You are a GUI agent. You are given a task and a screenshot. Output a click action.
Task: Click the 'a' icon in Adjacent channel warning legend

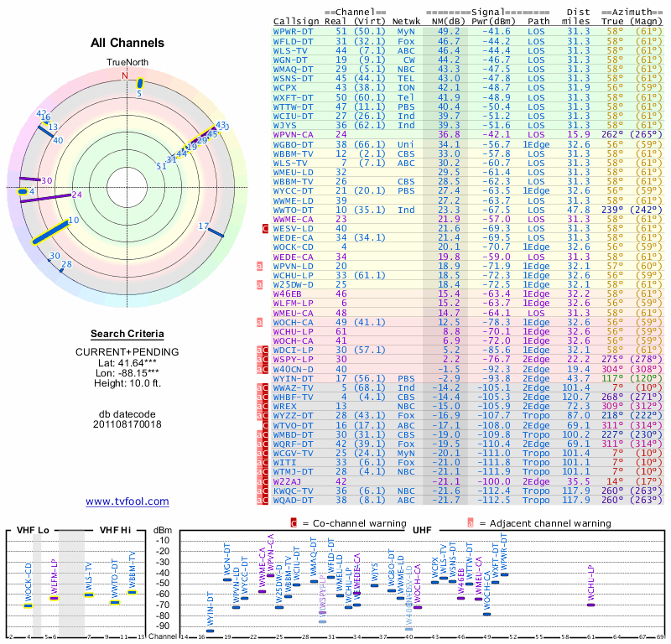[x=471, y=523]
